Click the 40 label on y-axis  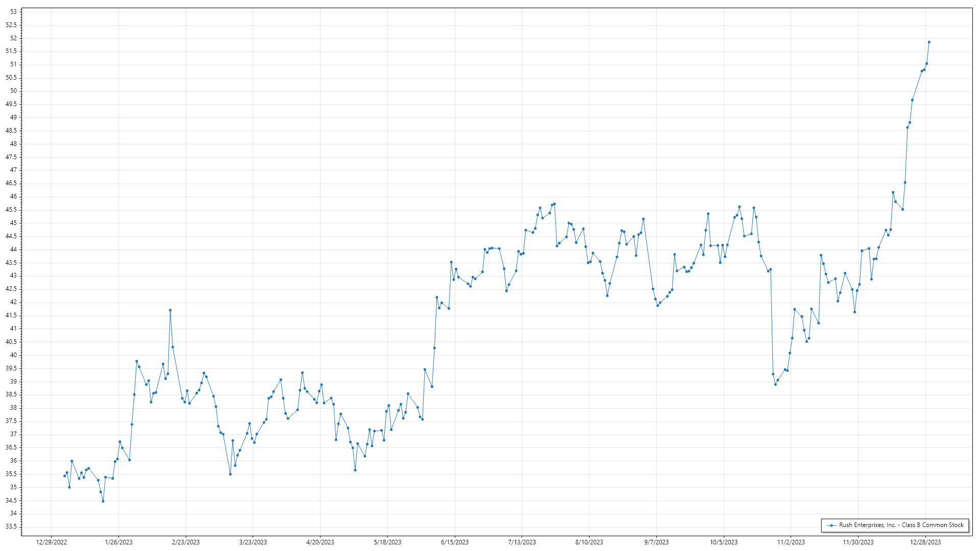pyautogui.click(x=13, y=355)
